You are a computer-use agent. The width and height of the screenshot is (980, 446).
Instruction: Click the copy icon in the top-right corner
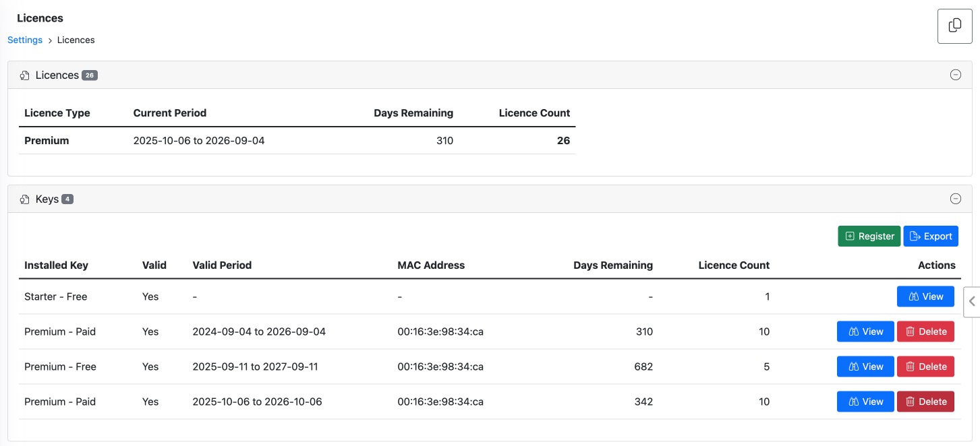coord(954,26)
